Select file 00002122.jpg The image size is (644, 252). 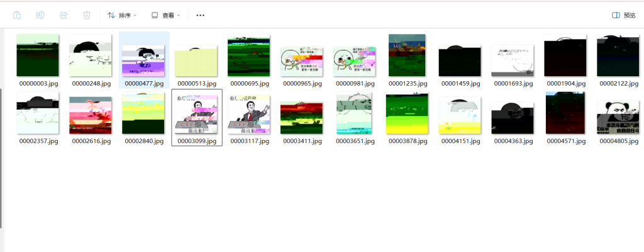[618, 56]
